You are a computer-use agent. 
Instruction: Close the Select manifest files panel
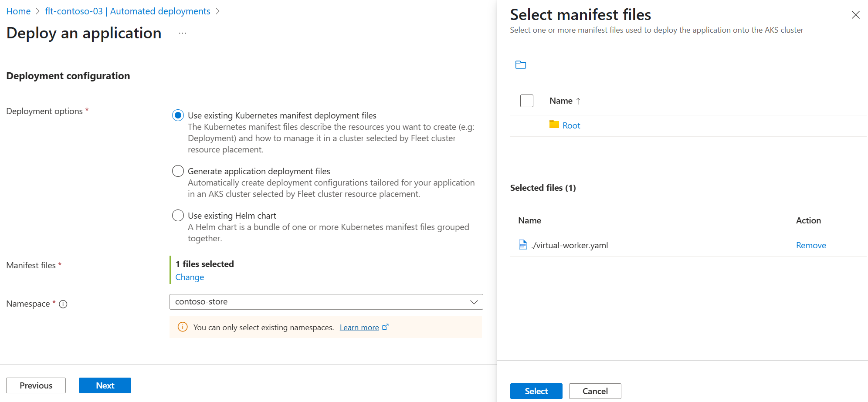pyautogui.click(x=855, y=15)
